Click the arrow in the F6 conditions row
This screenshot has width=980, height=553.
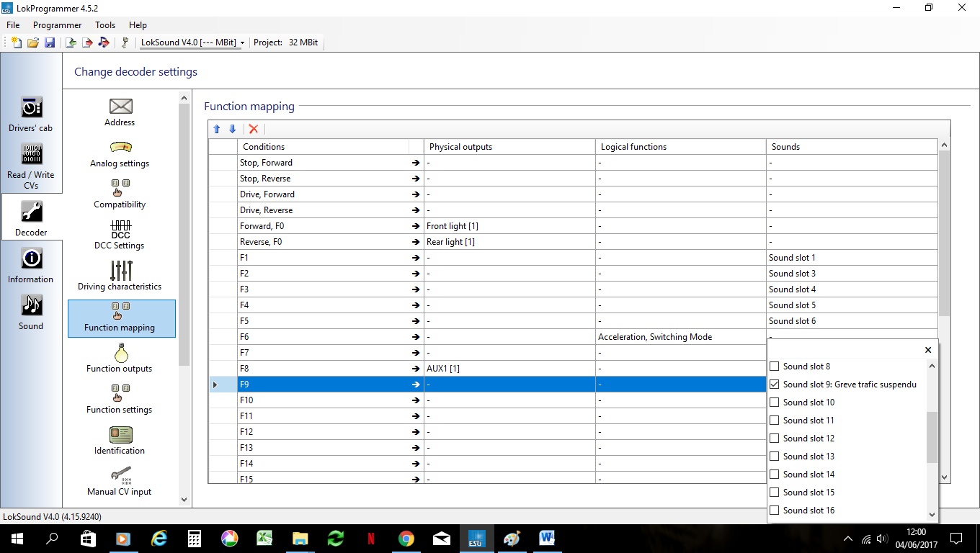[416, 337]
